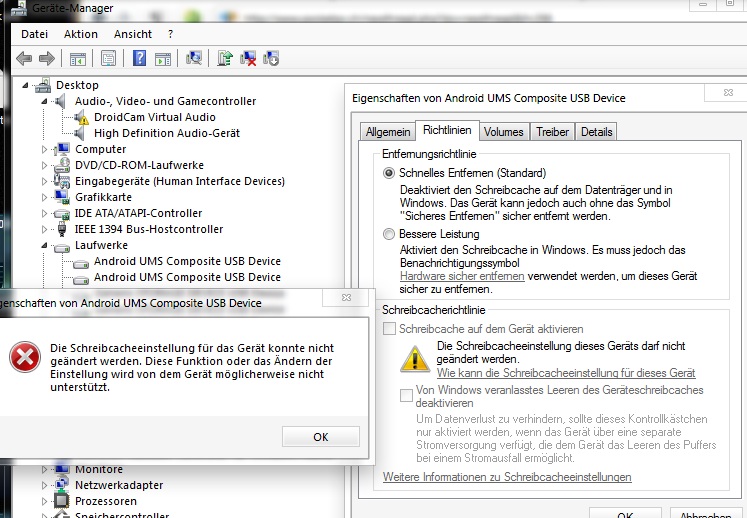Click the Computer category icon
Image resolution: width=747 pixels, height=518 pixels.
point(61,149)
